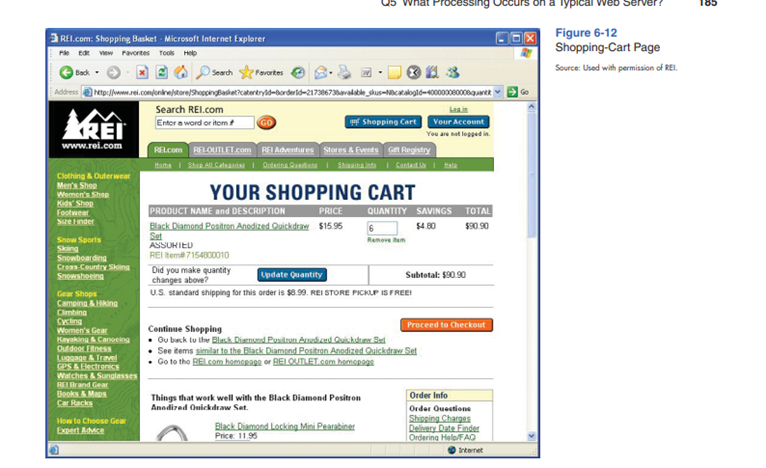Viewport: 766px width, 468px height.
Task: Open the Snowboarding sidebar link
Action: click(x=82, y=257)
